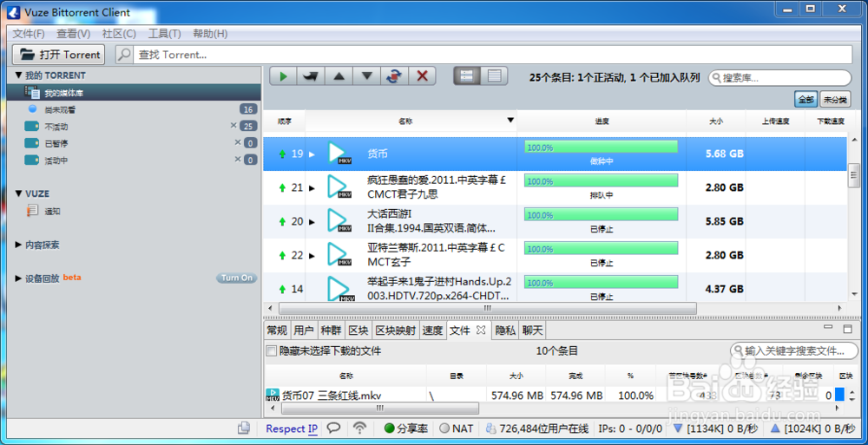The height and width of the screenshot is (445, 868).
Task: Click the progress bar of the 货币 torrent
Action: click(x=602, y=147)
